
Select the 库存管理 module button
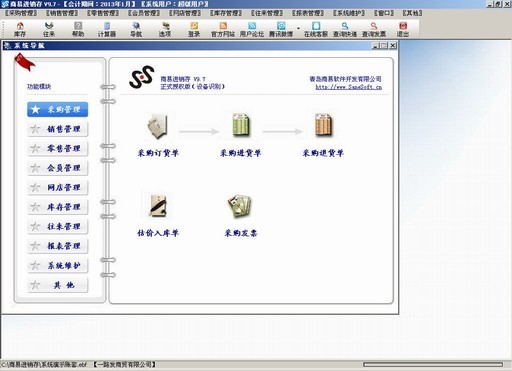coord(58,207)
